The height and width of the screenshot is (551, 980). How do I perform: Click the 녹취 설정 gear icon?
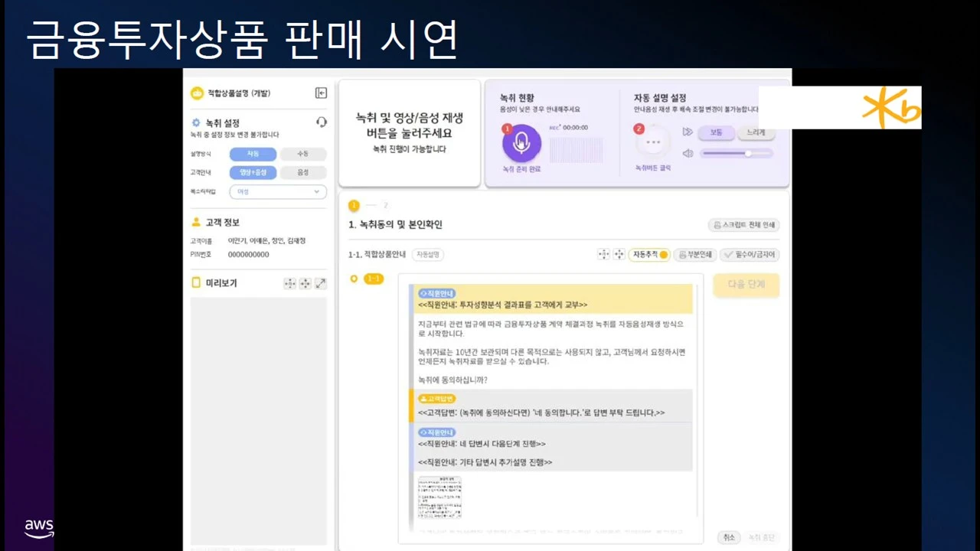pyautogui.click(x=196, y=122)
